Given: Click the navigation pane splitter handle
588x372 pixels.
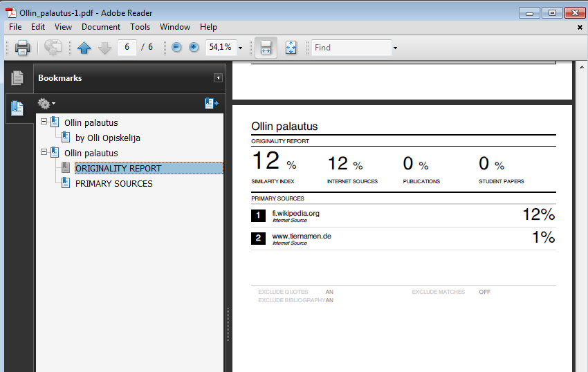Looking at the screenshot, I should 228,324.
